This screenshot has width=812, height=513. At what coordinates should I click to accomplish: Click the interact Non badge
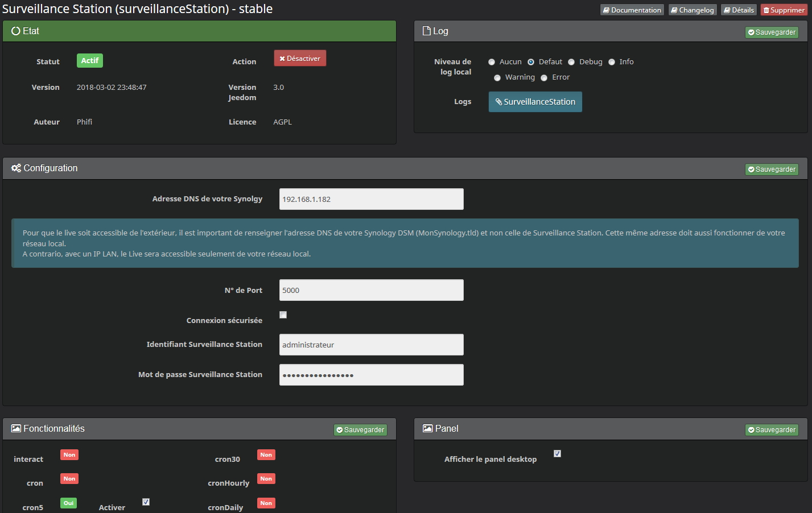69,455
